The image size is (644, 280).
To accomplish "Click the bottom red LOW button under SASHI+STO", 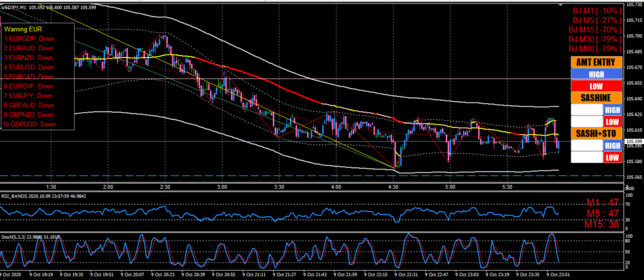I will [x=611, y=157].
